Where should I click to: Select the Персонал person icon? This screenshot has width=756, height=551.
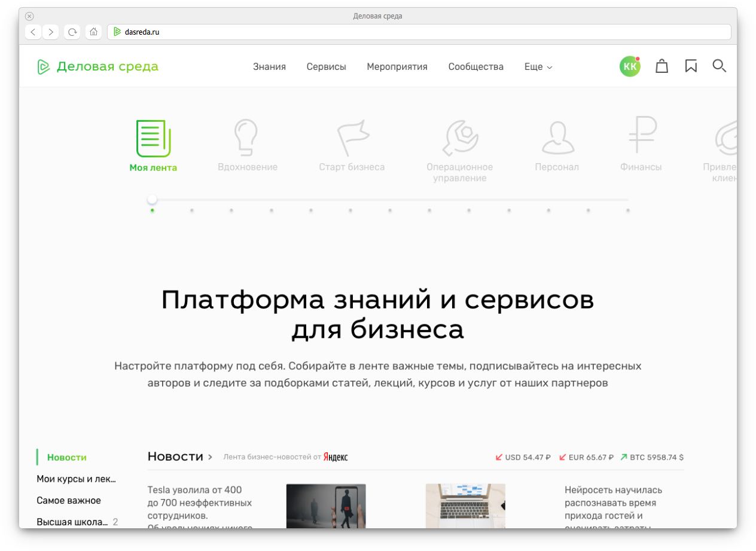click(x=557, y=138)
